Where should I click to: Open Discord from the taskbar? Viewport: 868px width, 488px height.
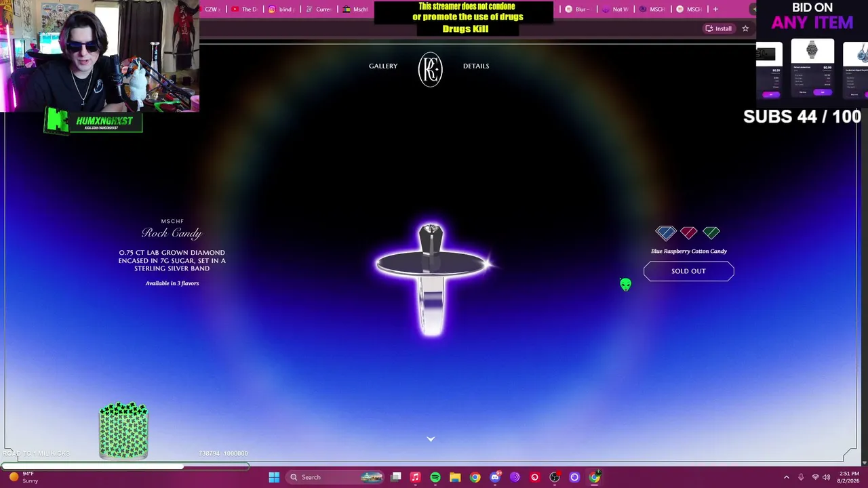click(495, 477)
